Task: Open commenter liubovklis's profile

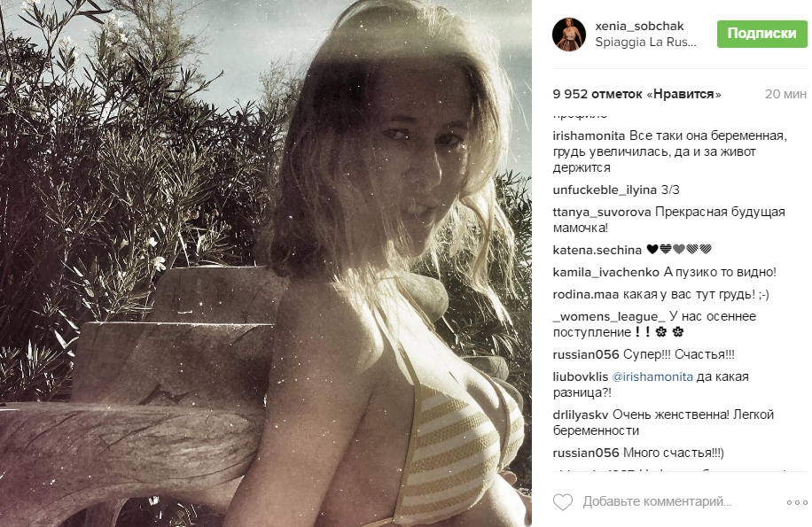Action: [x=580, y=376]
